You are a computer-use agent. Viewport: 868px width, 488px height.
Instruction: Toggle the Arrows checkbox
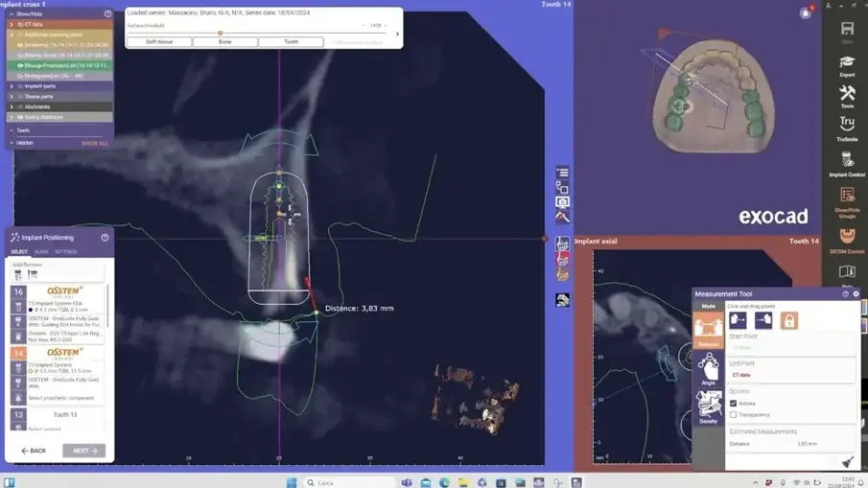coord(734,404)
